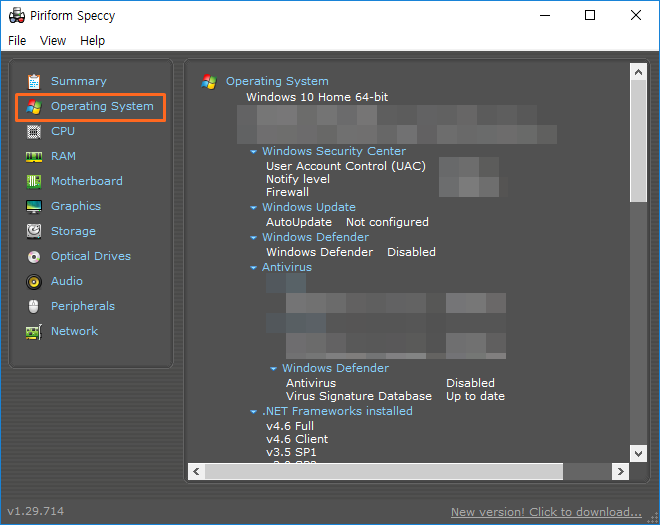Select the 'Windows 10 Home 64-bit' text
The height and width of the screenshot is (525, 660).
point(317,97)
